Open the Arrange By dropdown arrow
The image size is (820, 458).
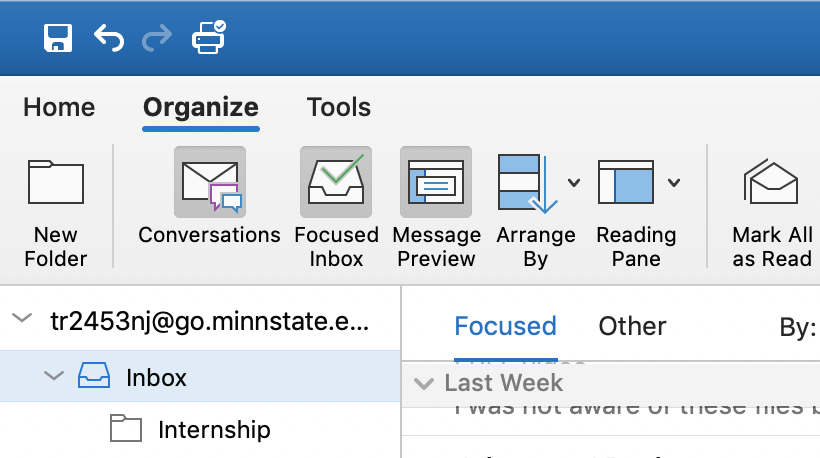pos(574,182)
